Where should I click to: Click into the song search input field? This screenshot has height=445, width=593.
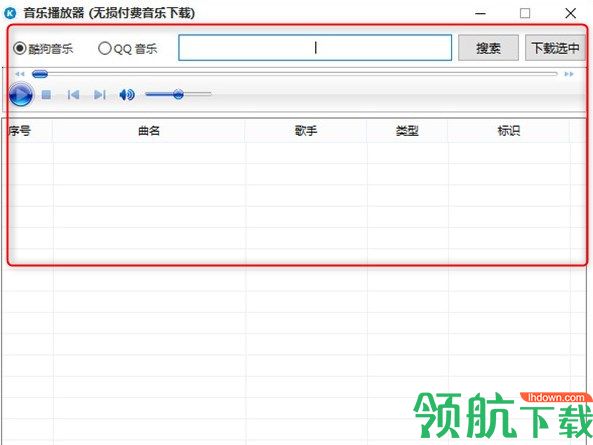point(315,48)
